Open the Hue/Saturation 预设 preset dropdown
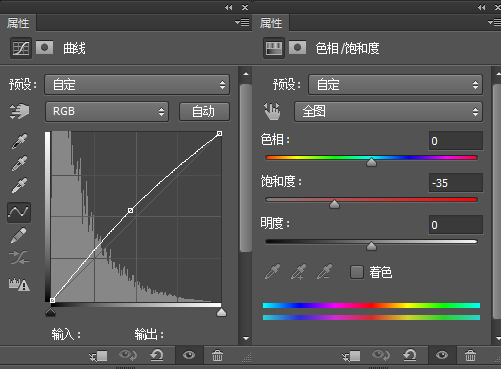501x369 pixels. coord(395,85)
